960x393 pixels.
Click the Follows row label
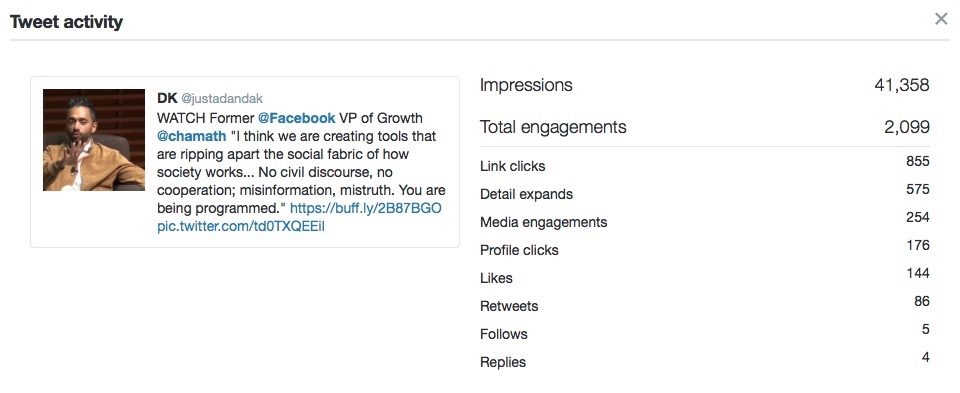[x=503, y=334]
